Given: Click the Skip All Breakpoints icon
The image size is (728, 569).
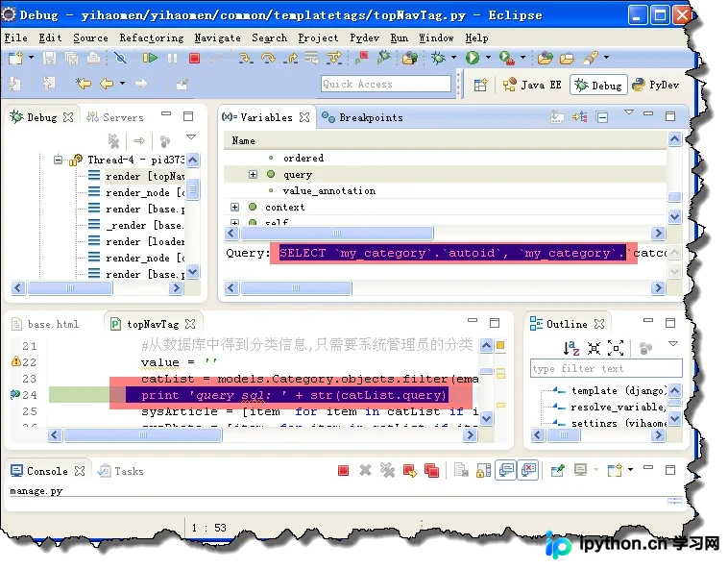Looking at the screenshot, I should coord(120,58).
